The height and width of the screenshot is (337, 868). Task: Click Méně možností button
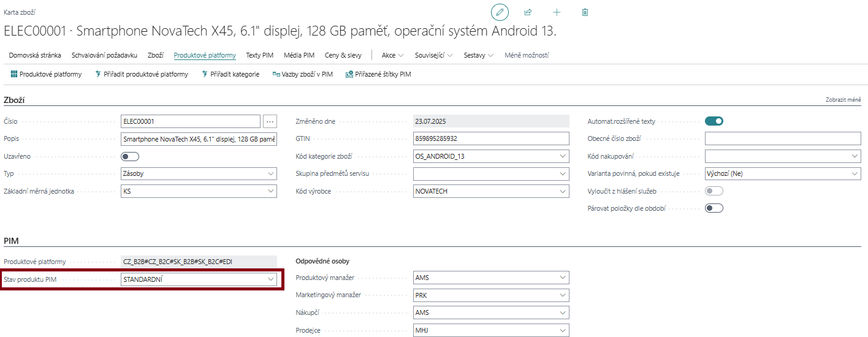[x=526, y=55]
